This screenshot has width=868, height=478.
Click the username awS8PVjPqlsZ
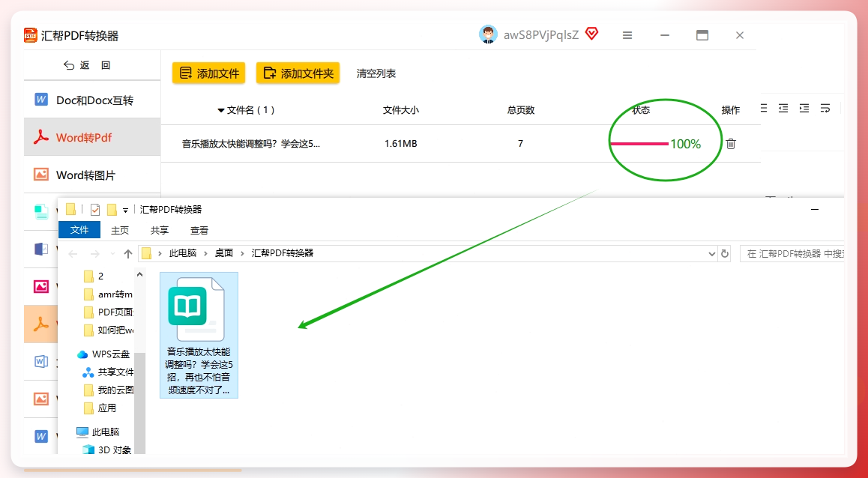point(541,35)
